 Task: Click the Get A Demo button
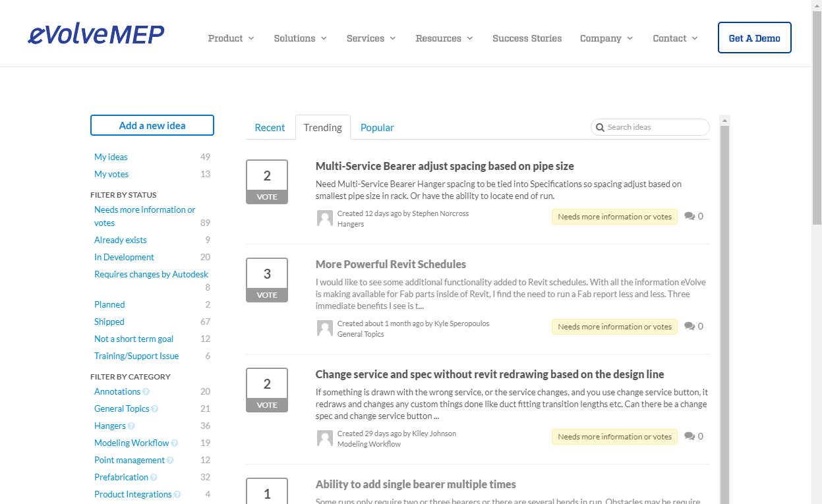pos(755,38)
